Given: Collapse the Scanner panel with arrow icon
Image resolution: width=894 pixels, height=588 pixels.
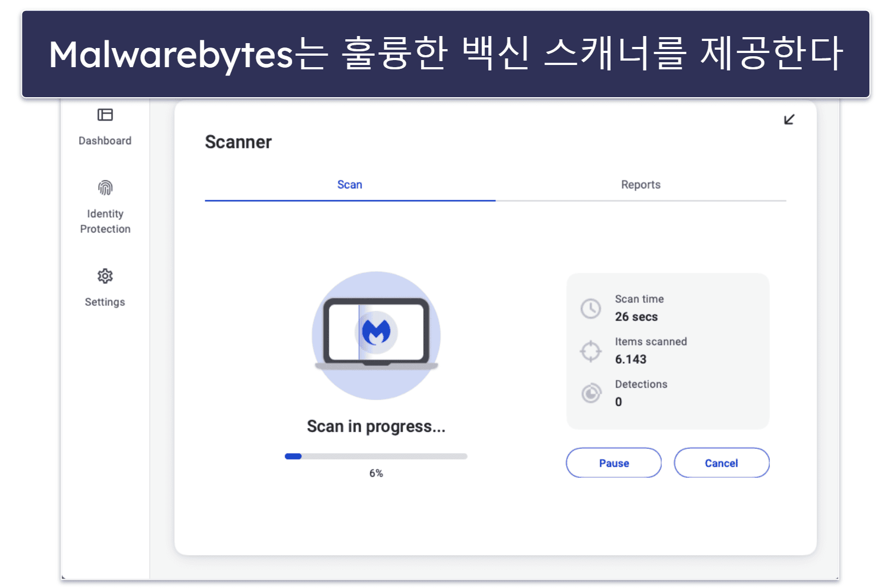Looking at the screenshot, I should [789, 119].
